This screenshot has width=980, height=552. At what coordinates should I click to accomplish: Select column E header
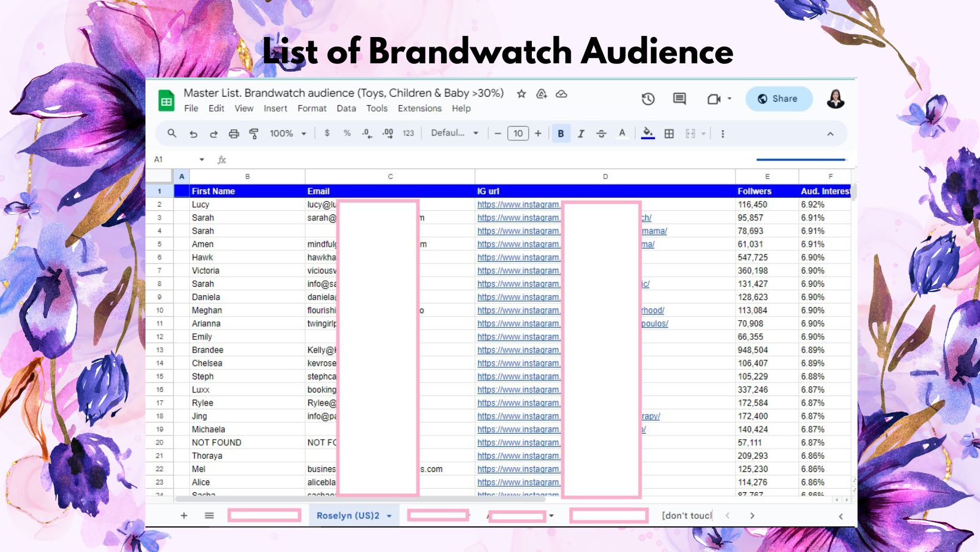click(767, 177)
